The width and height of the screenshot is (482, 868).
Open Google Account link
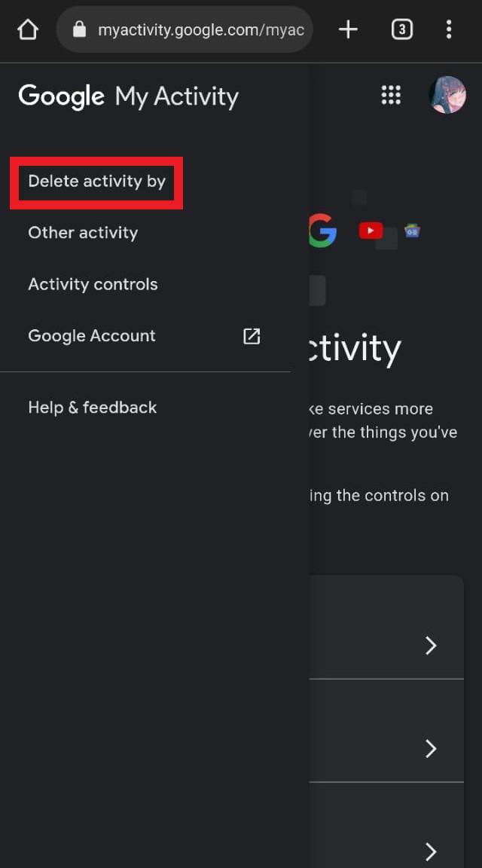pos(92,336)
